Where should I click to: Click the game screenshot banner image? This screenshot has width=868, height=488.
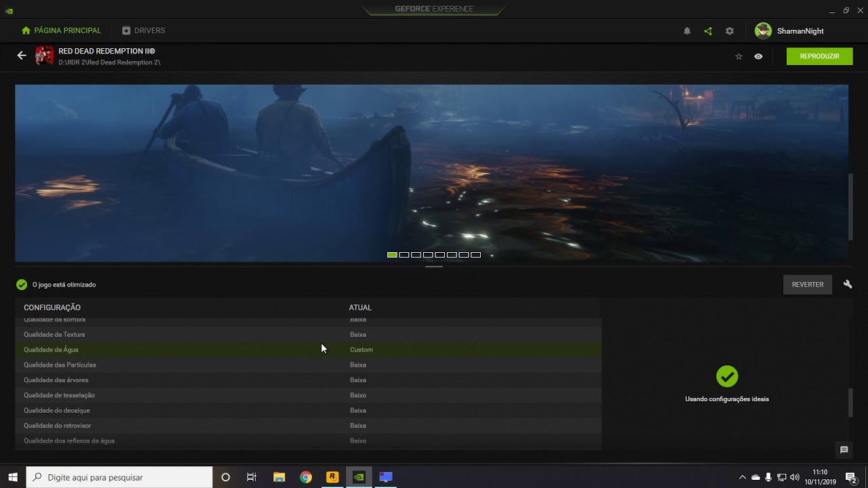tap(431, 174)
